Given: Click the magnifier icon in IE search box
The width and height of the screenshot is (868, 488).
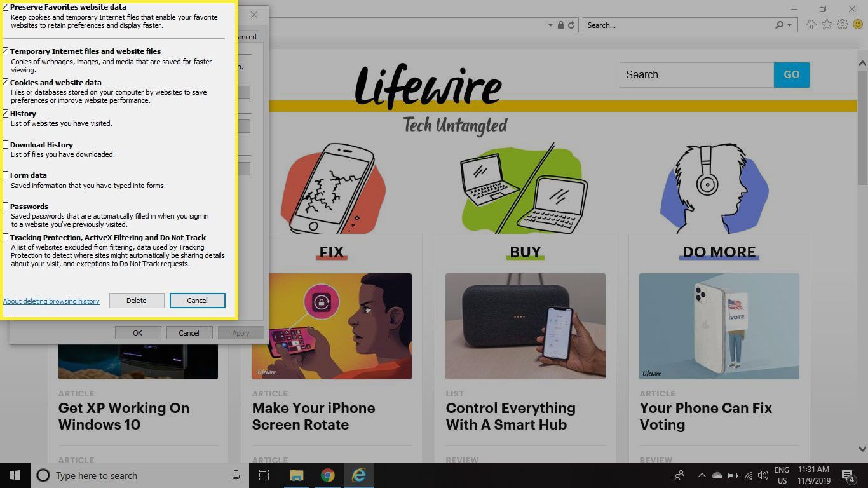Looking at the screenshot, I should point(780,25).
